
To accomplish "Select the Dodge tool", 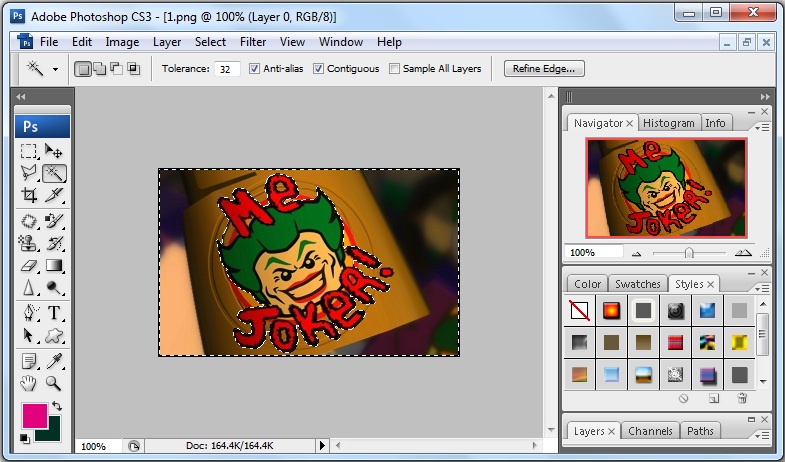I will [x=54, y=287].
